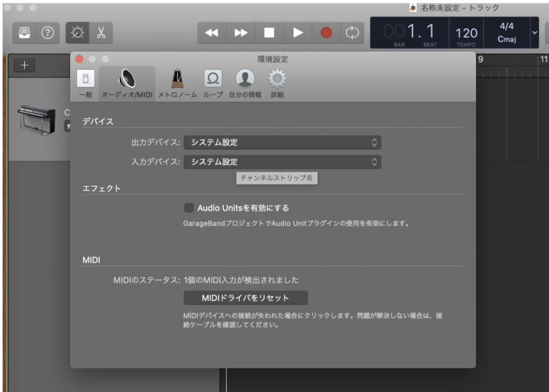Open the LCD display mode chevron

pos(535,33)
